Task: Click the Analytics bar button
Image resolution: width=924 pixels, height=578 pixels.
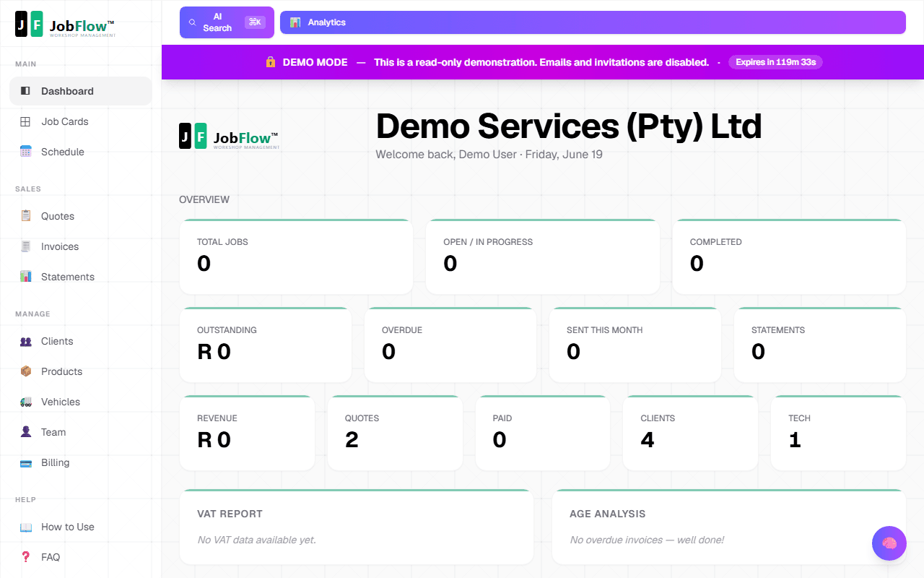Action: (593, 22)
